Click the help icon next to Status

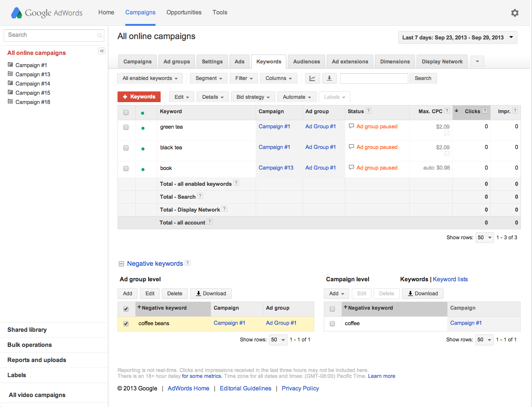pyautogui.click(x=368, y=111)
